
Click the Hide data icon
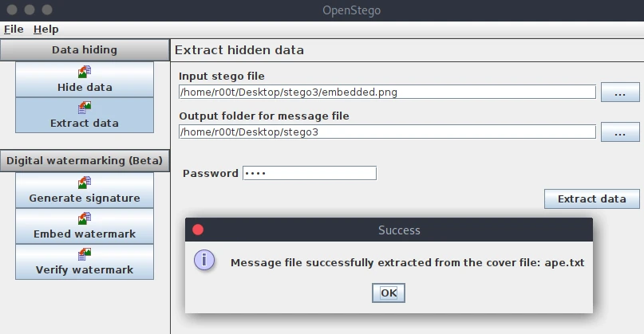click(84, 72)
